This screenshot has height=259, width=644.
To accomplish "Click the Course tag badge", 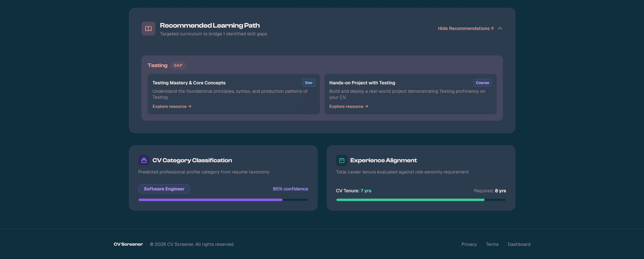I will click(x=482, y=83).
